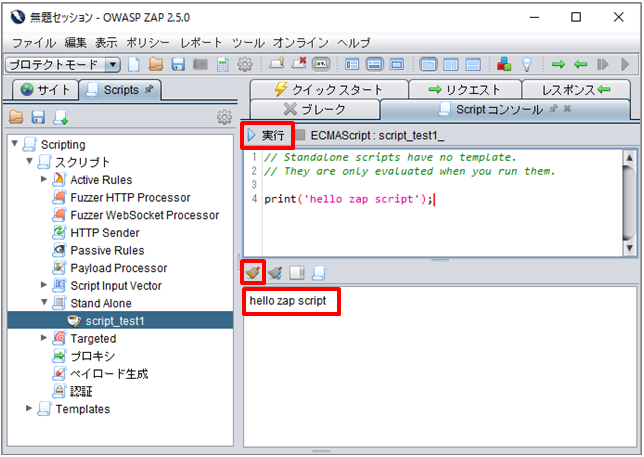Screen dimensions: 644x457
Task: Switch to the レスポンス tab
Action: [576, 89]
